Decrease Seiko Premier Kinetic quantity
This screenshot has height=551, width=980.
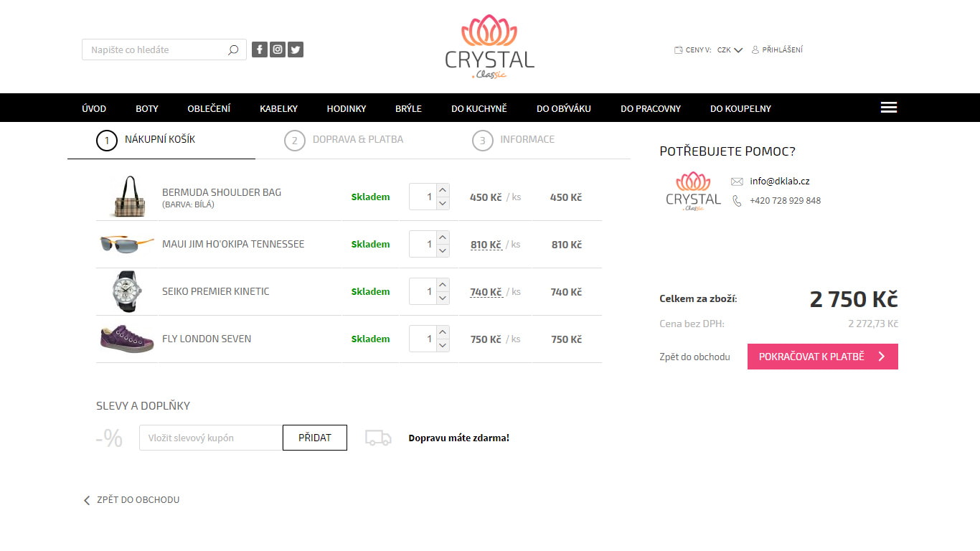(443, 298)
